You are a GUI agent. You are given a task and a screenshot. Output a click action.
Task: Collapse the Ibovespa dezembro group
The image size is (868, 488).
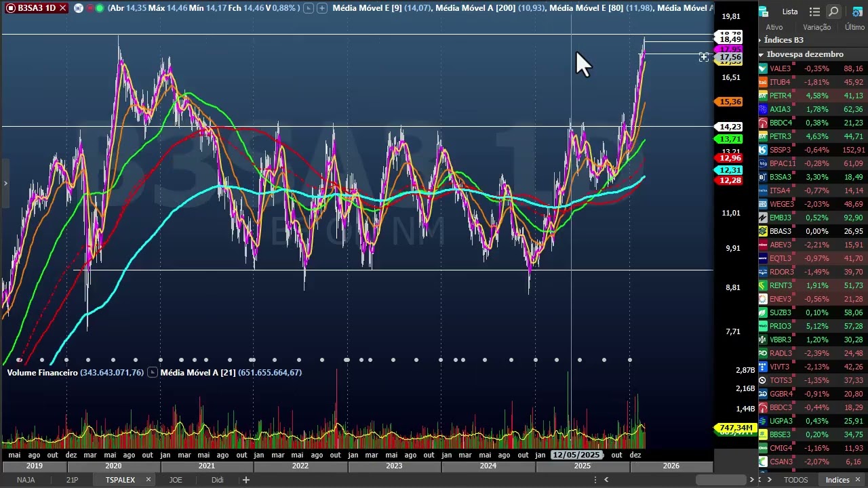pos(761,54)
